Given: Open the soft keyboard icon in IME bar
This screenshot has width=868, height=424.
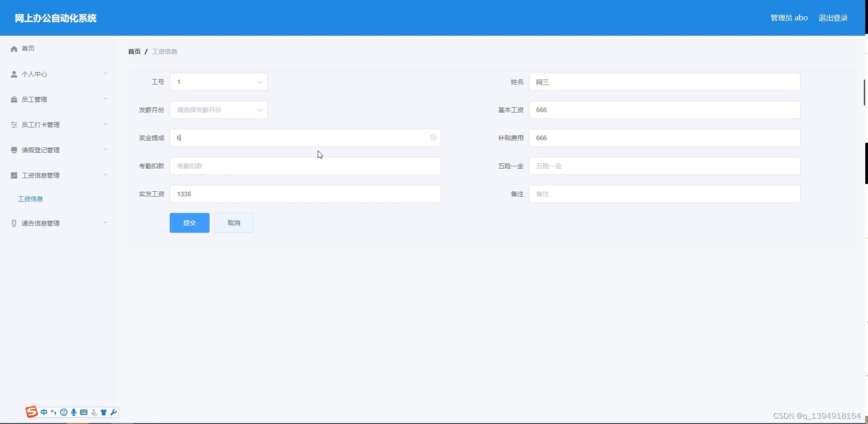Looking at the screenshot, I should point(84,412).
